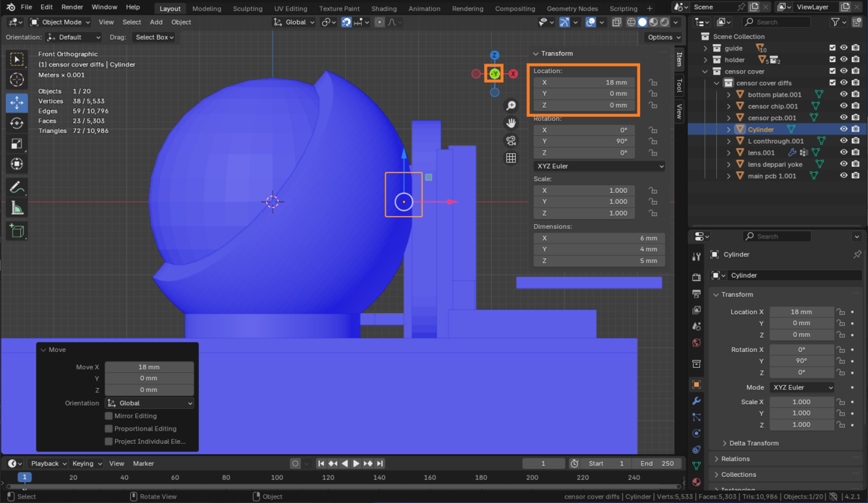Enable the Mirror Editing checkbox
This screenshot has width=868, height=503.
click(109, 416)
